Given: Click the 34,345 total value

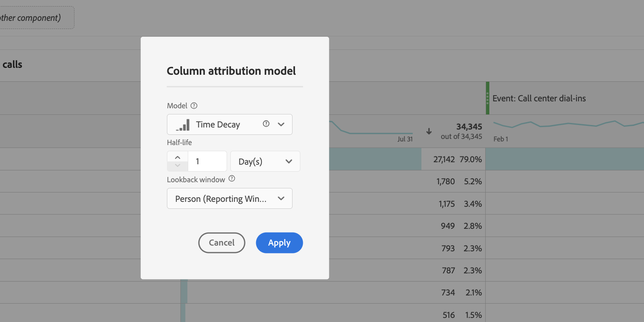Looking at the screenshot, I should [469, 127].
